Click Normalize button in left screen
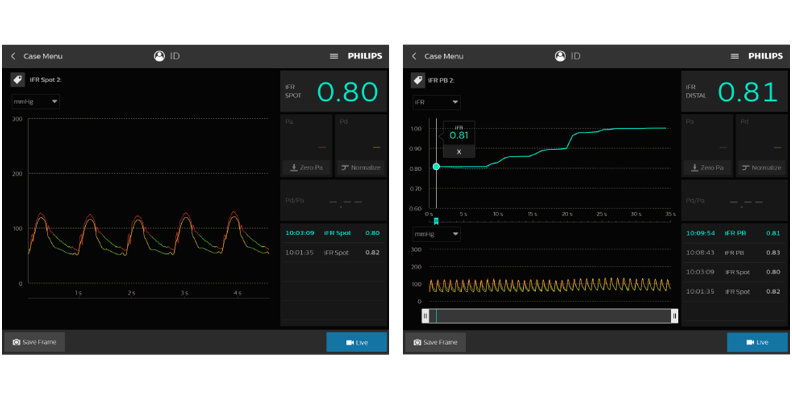Image resolution: width=792 pixels, height=397 pixels. pos(361,168)
